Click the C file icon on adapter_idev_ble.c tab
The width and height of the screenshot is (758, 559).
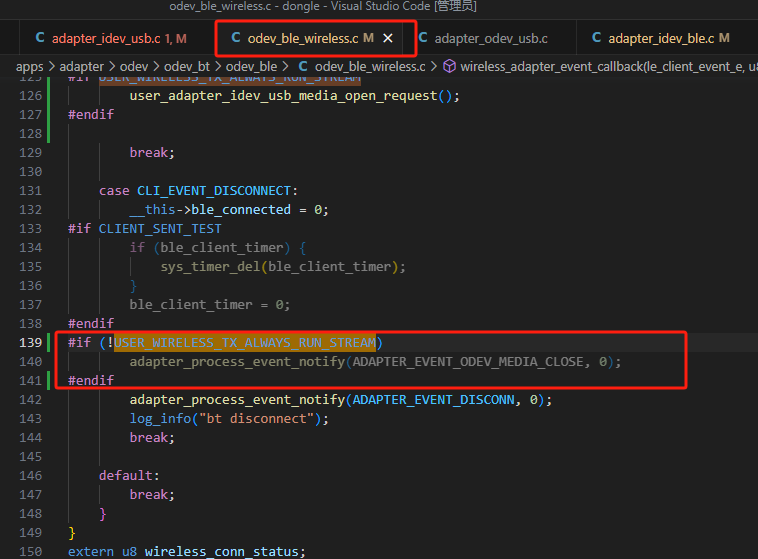point(597,38)
